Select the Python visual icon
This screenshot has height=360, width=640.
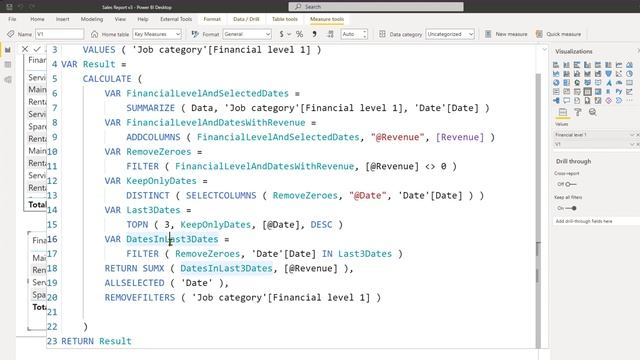pos(619,91)
